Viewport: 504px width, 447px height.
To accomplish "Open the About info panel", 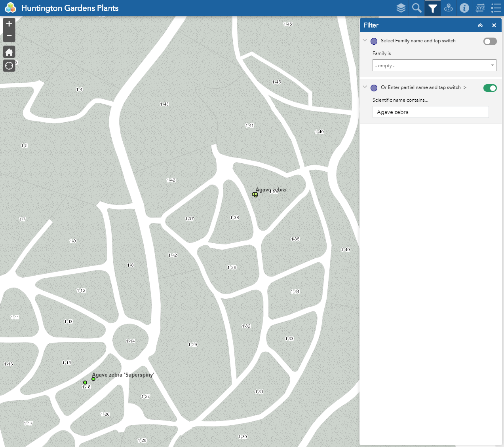I will [x=464, y=8].
